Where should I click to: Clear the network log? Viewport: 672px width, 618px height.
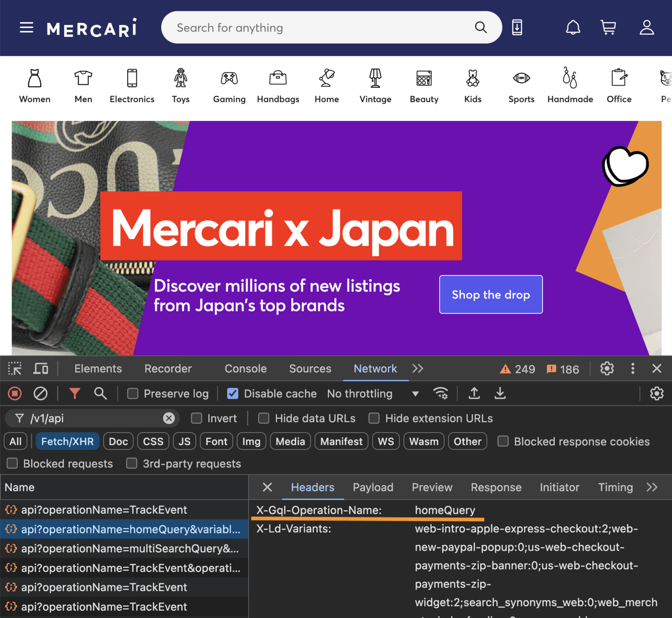[x=40, y=393]
